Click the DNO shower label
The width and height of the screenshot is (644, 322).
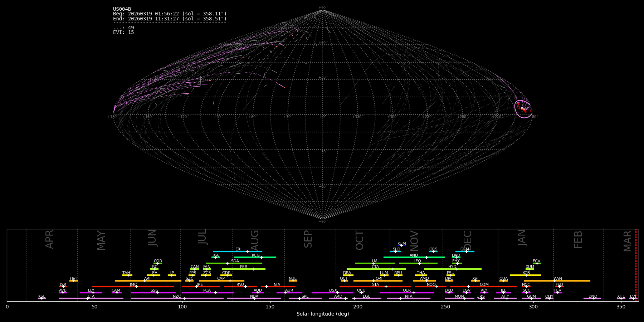click(593, 297)
